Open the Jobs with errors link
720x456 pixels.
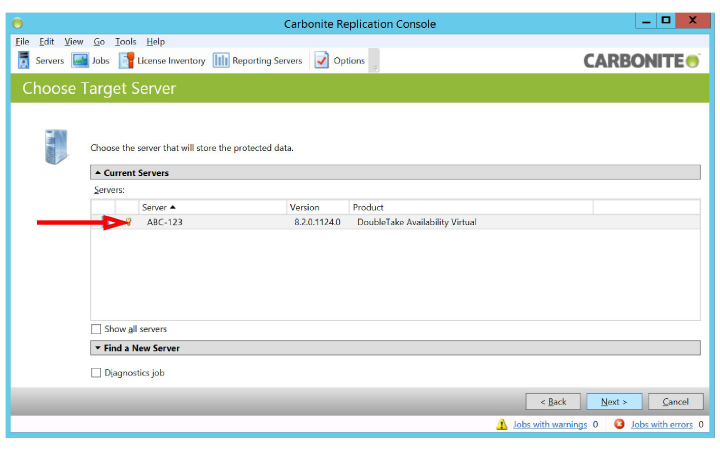(x=662, y=425)
